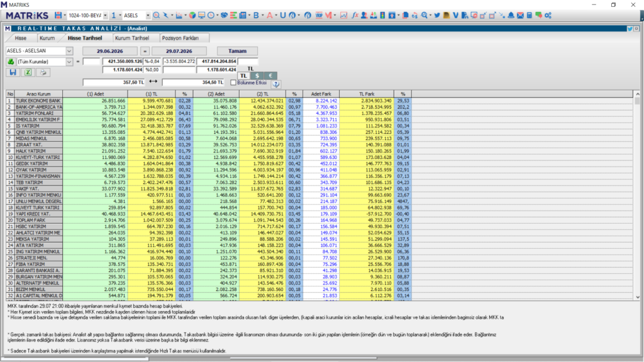Click the 357,50 TL price field
The image size is (644, 362).
(114, 82)
